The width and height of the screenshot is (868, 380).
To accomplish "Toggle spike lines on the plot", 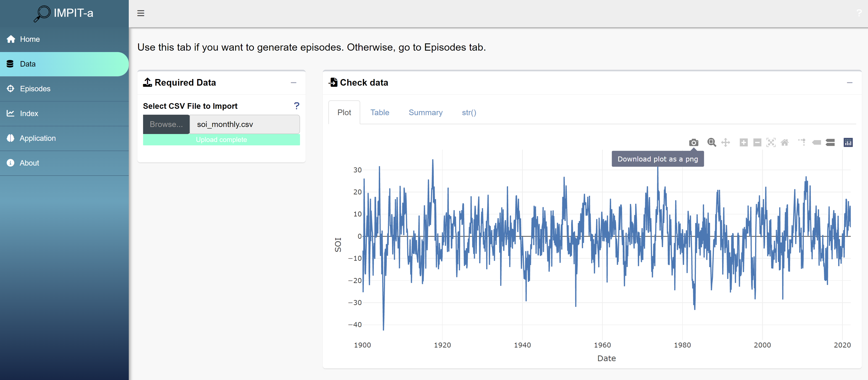I will tap(802, 143).
